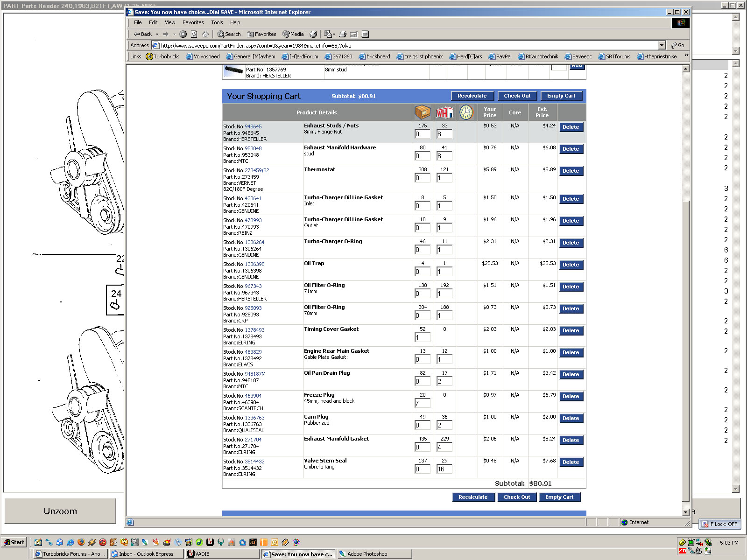Click the shipping box icon in cart header
Image resolution: width=747 pixels, height=560 pixels.
[x=423, y=112]
